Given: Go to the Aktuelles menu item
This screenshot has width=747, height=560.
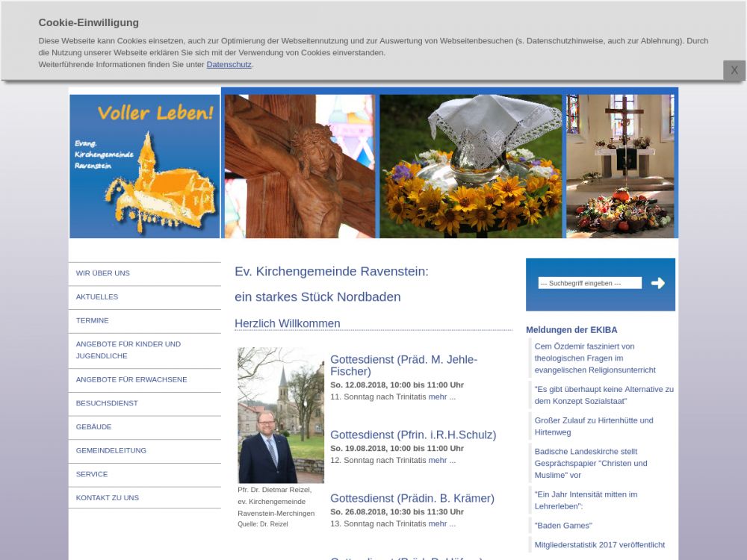Looking at the screenshot, I should [x=97, y=297].
